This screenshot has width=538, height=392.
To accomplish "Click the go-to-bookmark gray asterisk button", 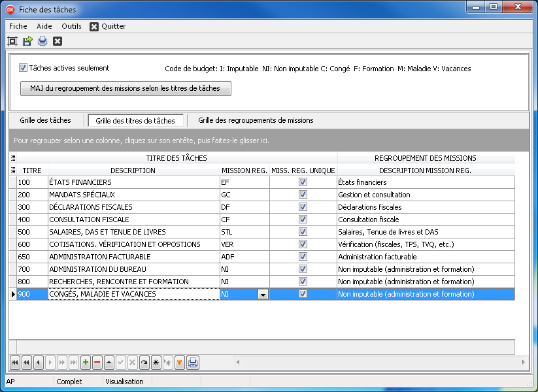I will 168,363.
